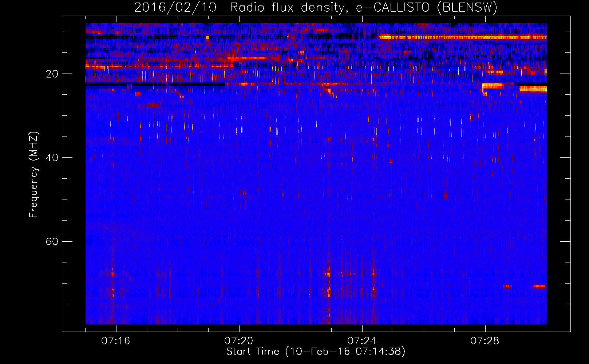Click the 'Frequency (MHZ)' y-axis label

pyautogui.click(x=33, y=175)
